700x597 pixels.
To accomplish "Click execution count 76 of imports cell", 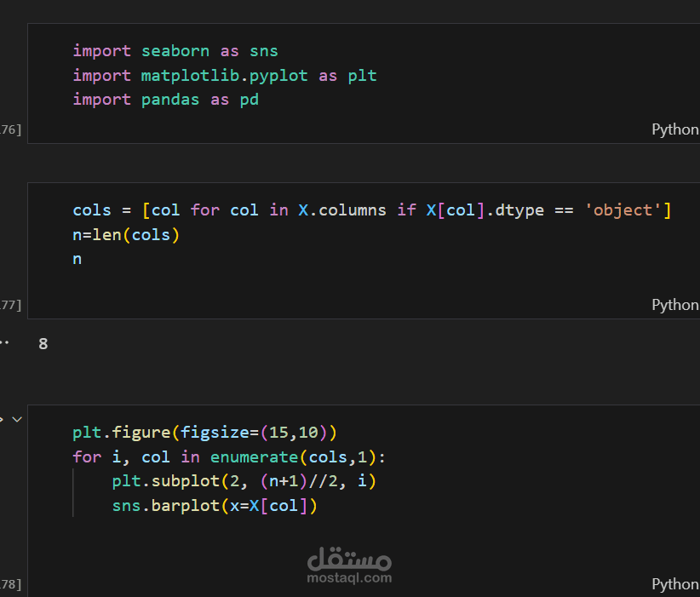I will pyautogui.click(x=10, y=129).
